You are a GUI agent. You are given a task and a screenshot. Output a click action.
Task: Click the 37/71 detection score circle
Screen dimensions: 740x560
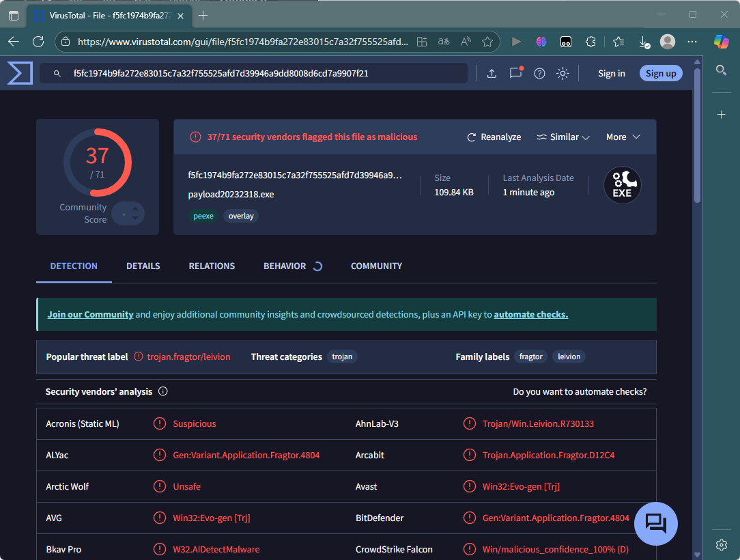98,163
